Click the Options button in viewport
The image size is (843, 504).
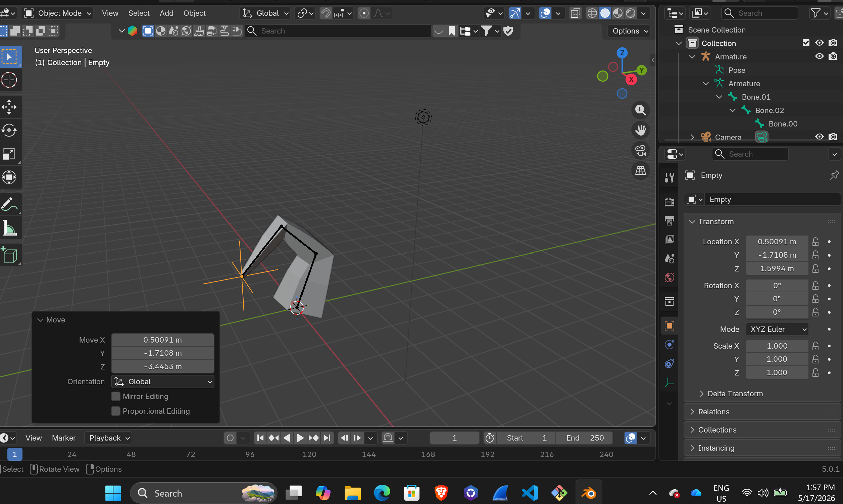click(630, 31)
